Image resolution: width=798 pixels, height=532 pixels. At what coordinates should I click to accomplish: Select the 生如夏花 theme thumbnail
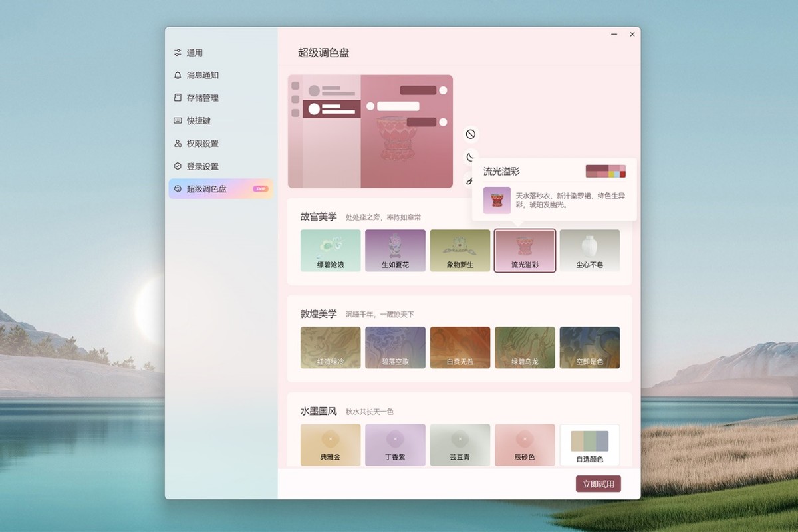pos(395,251)
